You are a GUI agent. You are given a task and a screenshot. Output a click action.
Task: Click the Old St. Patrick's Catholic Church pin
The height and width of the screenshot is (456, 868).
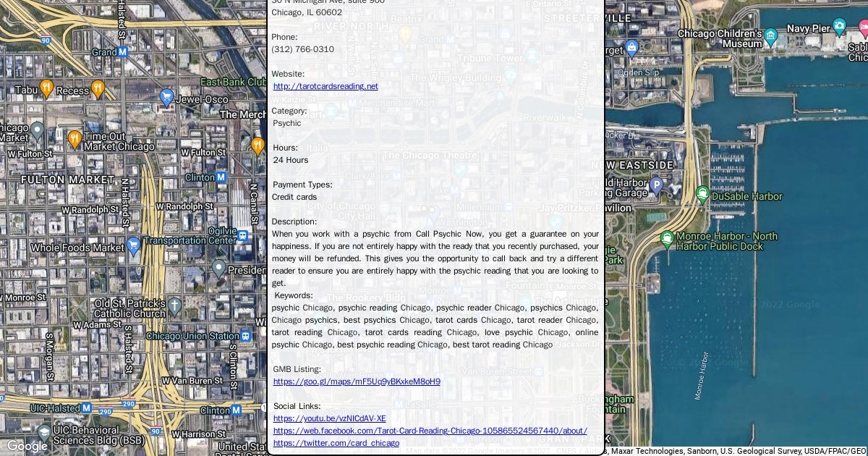click(174, 306)
